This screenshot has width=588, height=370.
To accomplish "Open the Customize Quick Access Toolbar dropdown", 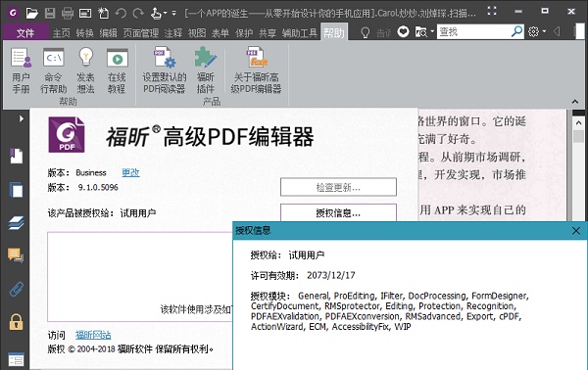I will [x=174, y=14].
